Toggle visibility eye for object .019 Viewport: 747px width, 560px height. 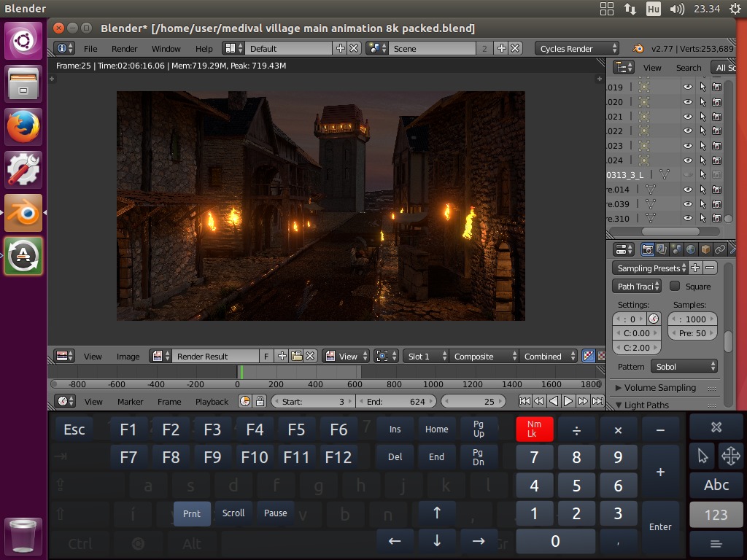pos(687,87)
